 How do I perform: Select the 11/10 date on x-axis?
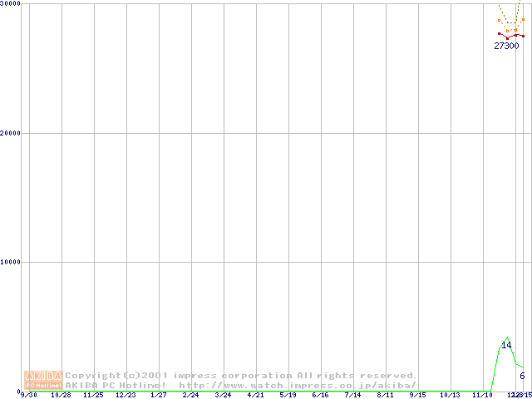point(482,395)
